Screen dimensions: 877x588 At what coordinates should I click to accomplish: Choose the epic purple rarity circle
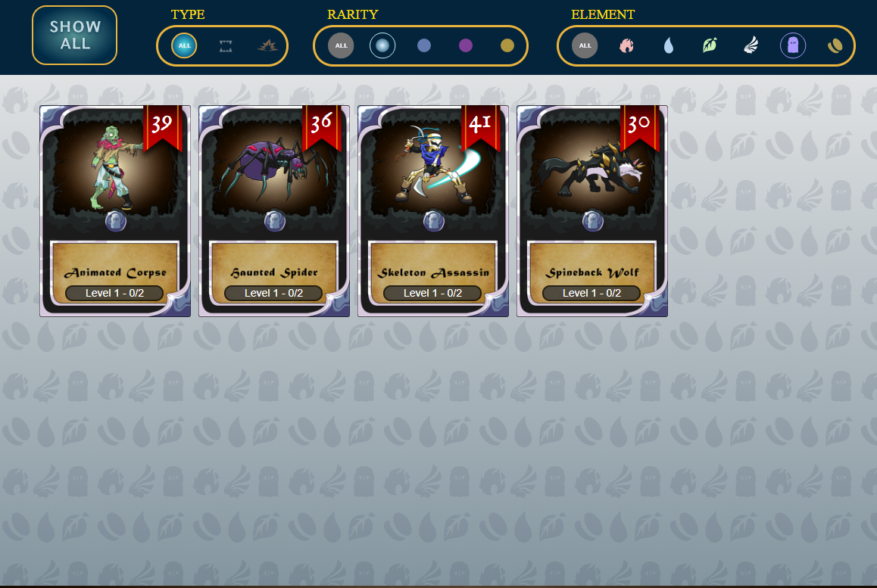pos(465,46)
